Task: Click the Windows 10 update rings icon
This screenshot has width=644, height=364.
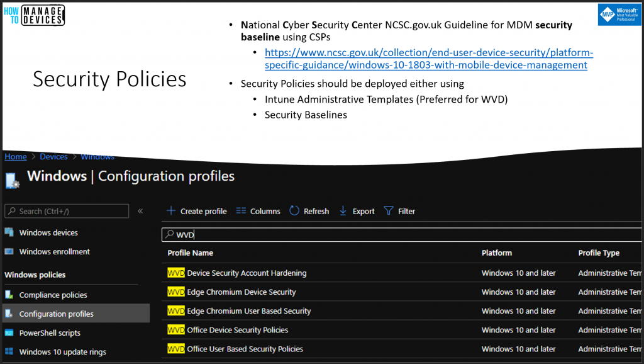Action: pos(9,351)
